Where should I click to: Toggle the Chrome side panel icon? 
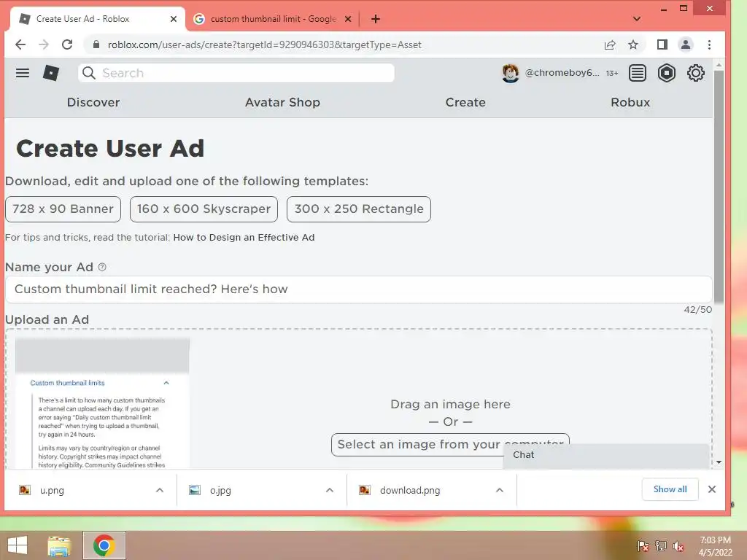coord(662,44)
